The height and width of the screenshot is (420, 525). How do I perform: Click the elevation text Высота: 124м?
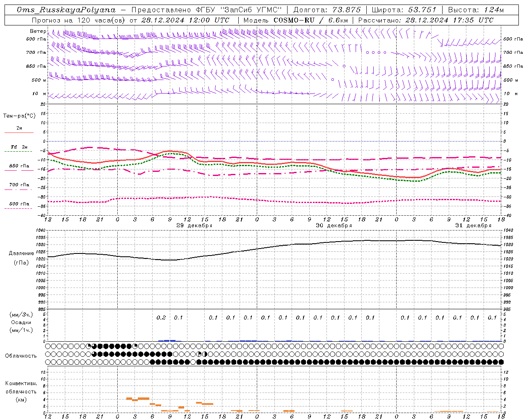pos(476,10)
